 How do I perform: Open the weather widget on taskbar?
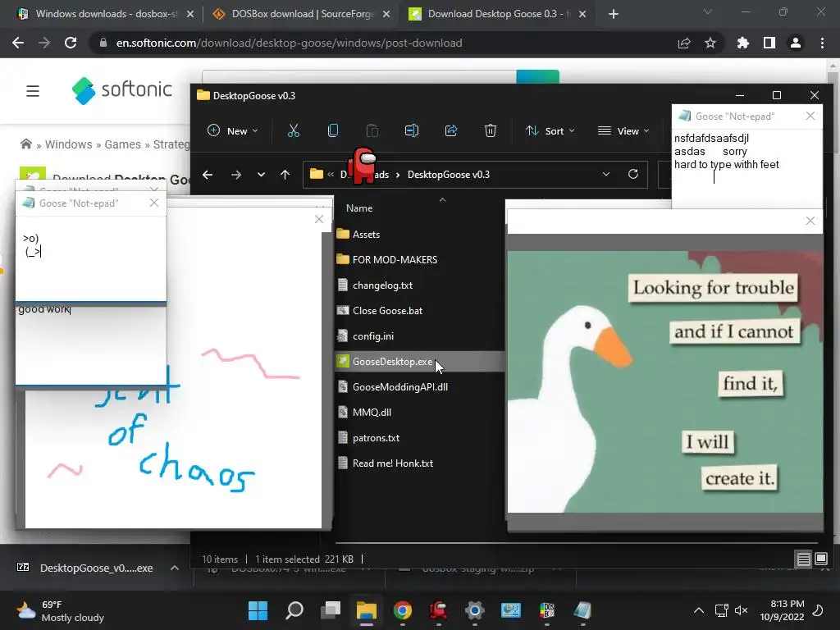61,610
